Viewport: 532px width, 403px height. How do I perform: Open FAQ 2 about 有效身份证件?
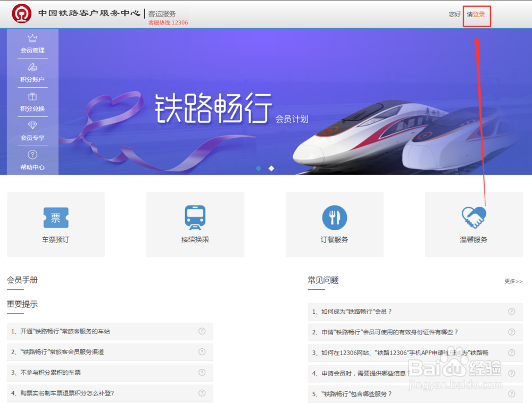point(415,332)
